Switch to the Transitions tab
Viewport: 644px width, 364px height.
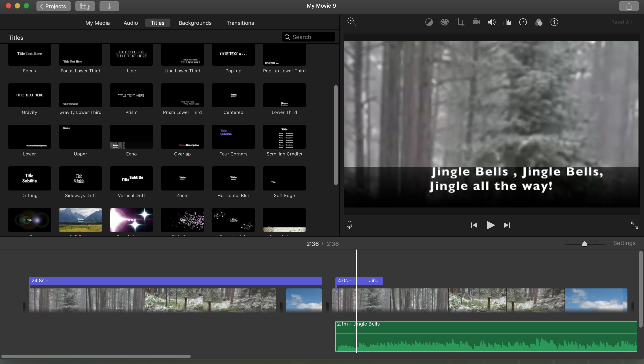click(240, 23)
